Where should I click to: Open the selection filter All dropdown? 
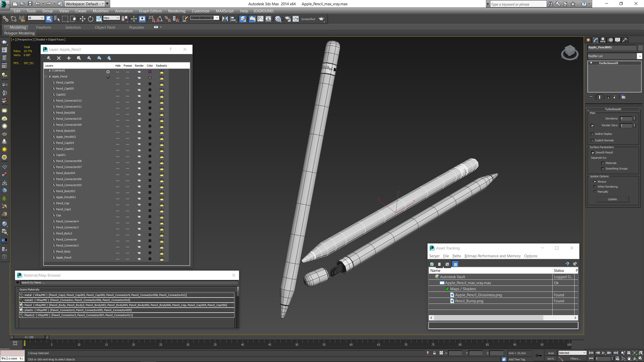36,18
